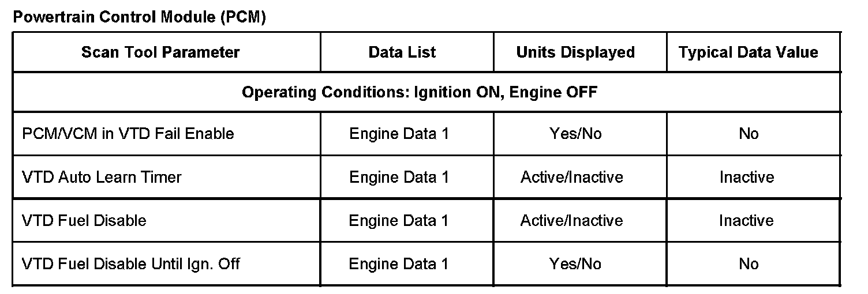Screen dimensions: 868x294
Task: Select the Scan Tool Parameter column header
Action: pyautogui.click(x=160, y=52)
